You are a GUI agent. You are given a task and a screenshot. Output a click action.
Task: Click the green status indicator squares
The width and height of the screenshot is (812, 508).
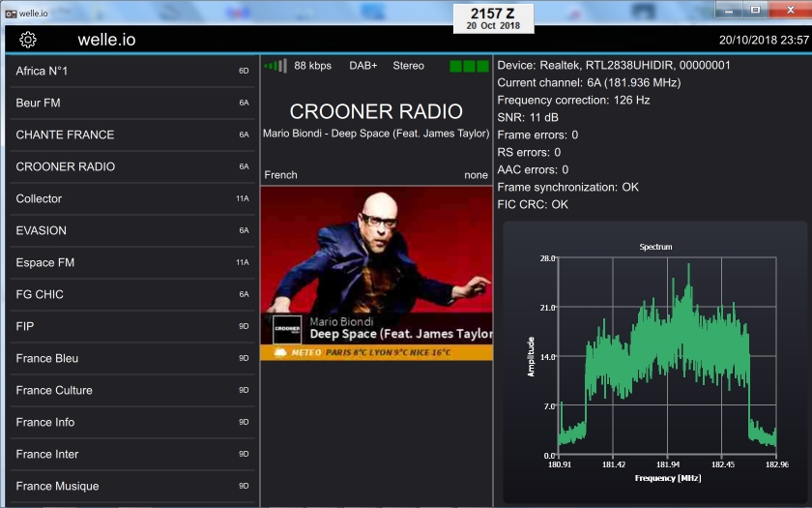point(469,66)
